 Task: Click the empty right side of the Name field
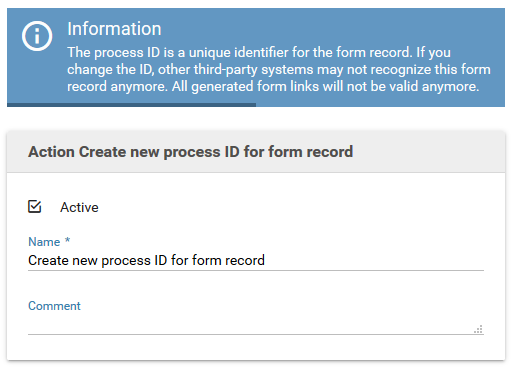(374, 260)
